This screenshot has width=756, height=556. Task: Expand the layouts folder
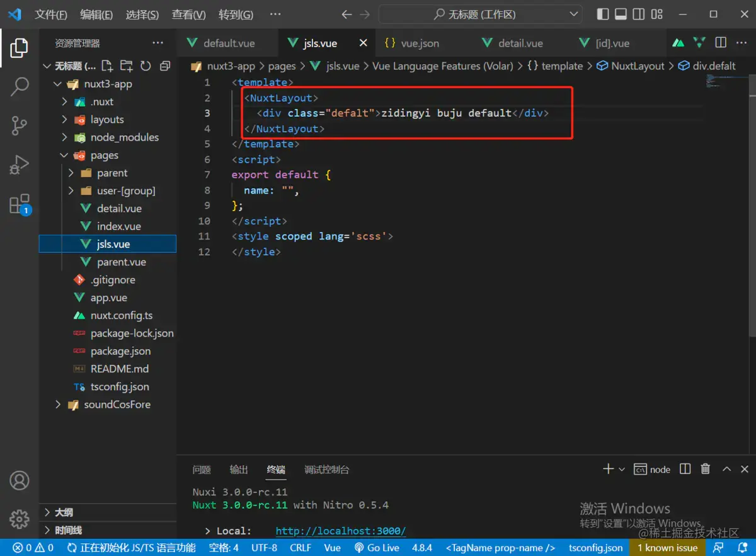(x=106, y=120)
